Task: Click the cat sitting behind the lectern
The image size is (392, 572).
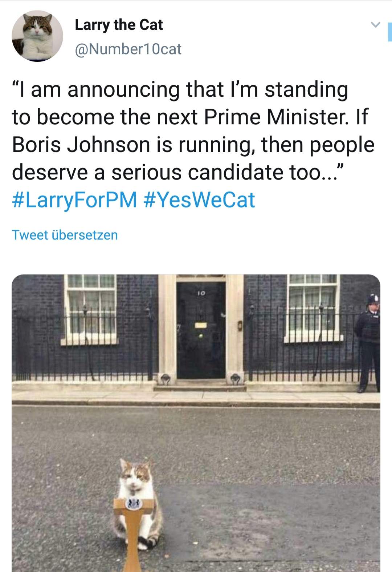Action: (137, 480)
